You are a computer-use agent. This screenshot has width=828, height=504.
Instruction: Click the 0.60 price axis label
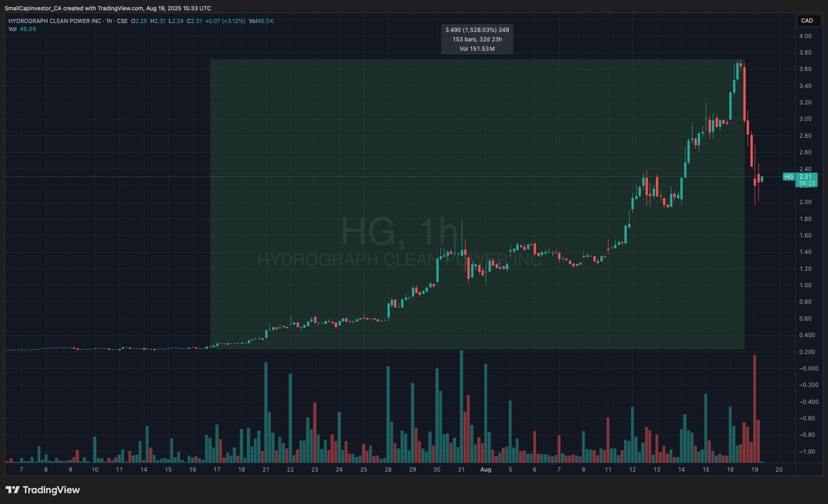(805, 319)
